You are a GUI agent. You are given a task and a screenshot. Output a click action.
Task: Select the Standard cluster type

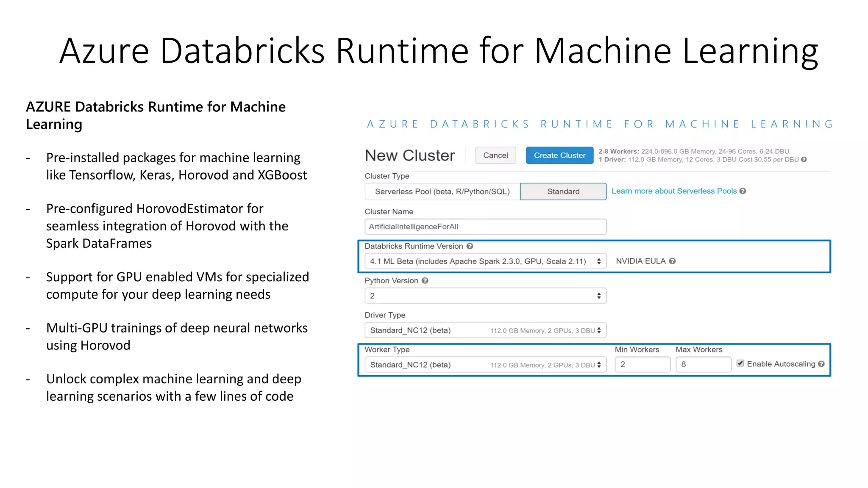(x=563, y=191)
